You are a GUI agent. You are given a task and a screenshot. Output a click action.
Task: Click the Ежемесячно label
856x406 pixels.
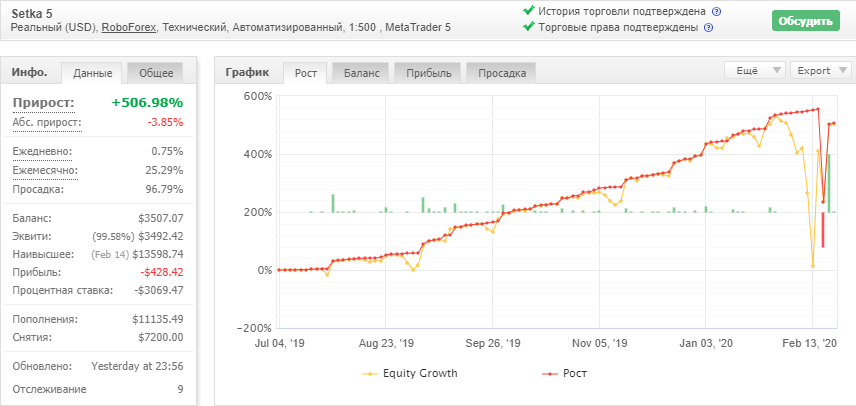coord(45,170)
